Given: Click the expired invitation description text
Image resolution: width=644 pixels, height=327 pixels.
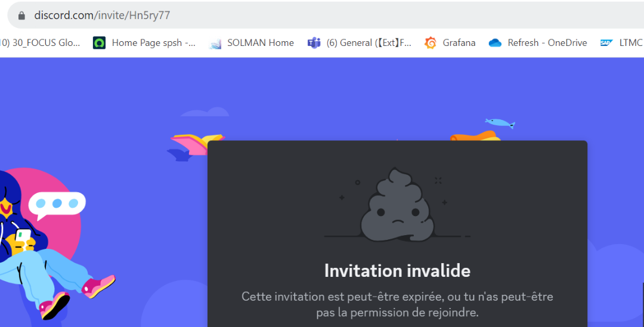Looking at the screenshot, I should pos(397,304).
